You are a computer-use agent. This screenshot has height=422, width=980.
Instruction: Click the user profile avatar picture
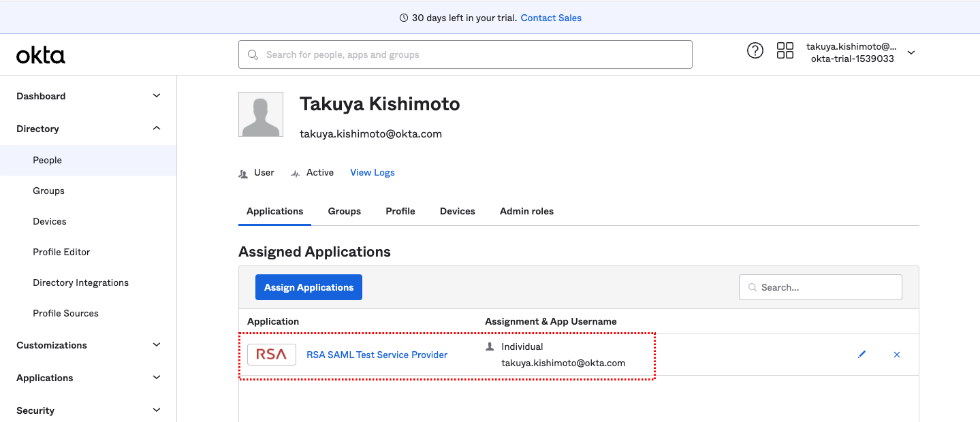[261, 114]
